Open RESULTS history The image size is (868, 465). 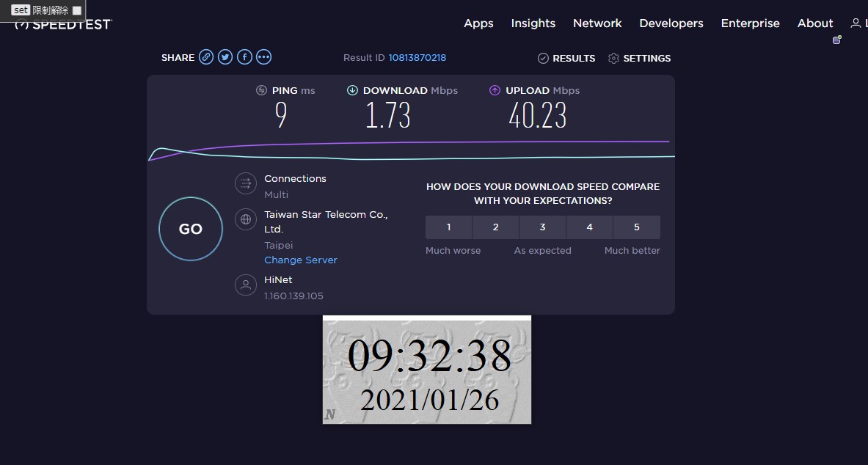(x=574, y=58)
